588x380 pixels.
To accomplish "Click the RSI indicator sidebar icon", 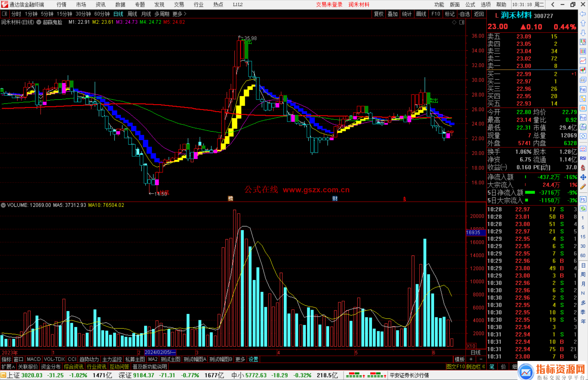I will pyautogui.click(x=583, y=158).
